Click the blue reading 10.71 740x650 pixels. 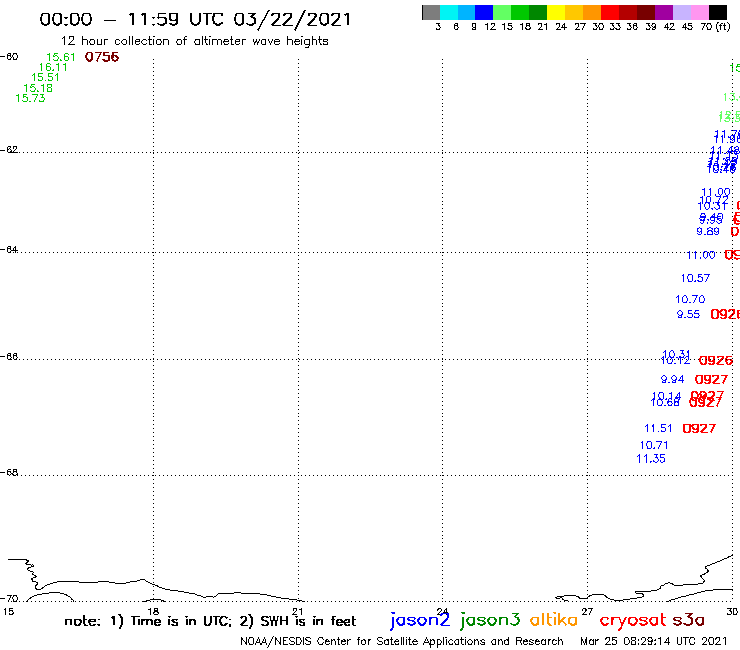coord(654,445)
